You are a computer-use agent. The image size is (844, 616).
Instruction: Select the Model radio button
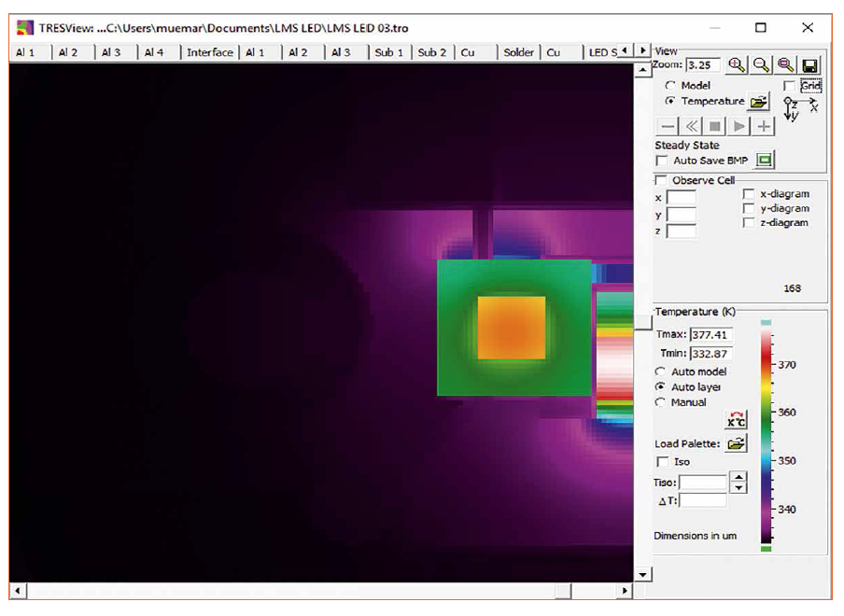coord(670,86)
